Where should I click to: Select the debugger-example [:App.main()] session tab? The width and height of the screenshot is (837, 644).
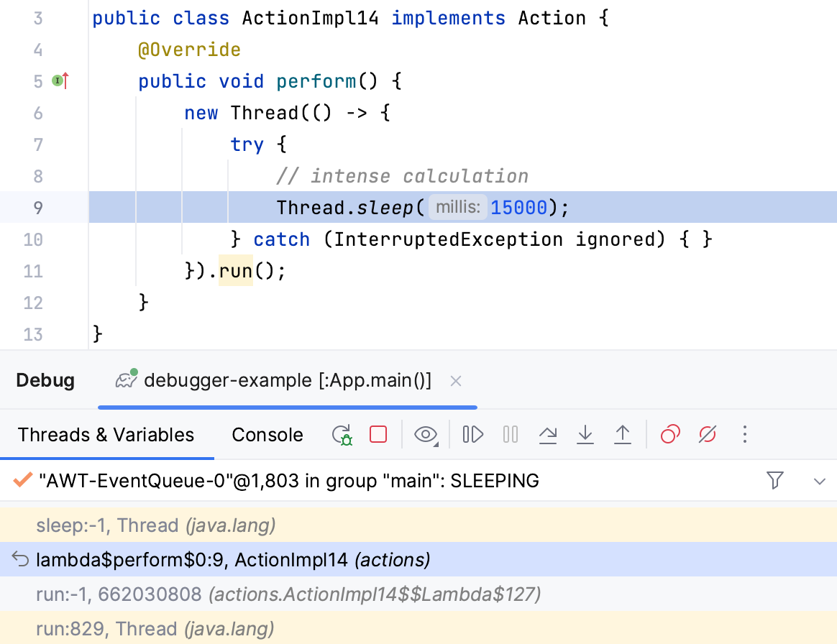coord(287,380)
